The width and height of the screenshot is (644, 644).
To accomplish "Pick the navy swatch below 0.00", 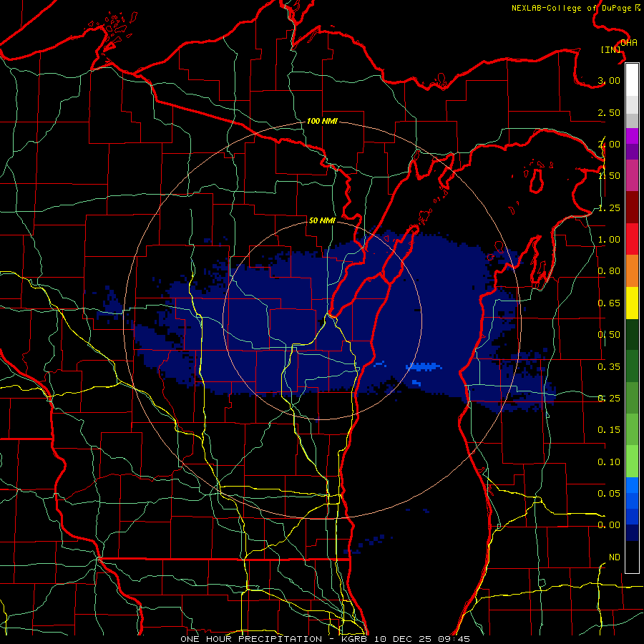I will point(632,532).
